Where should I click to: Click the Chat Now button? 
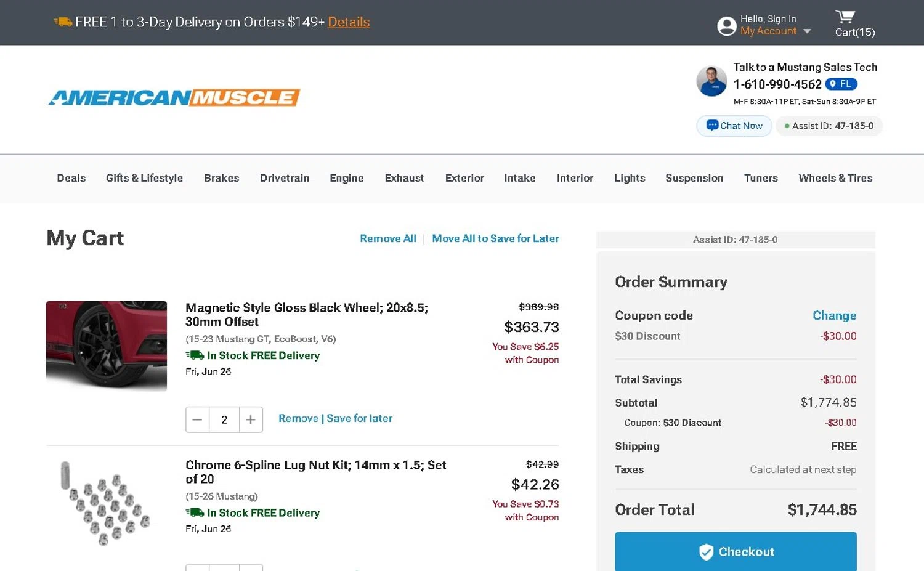(734, 126)
